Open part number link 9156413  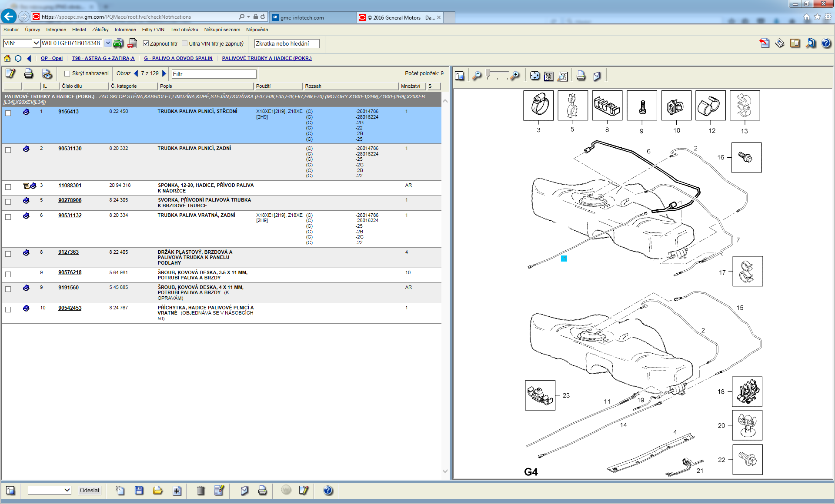(x=68, y=112)
